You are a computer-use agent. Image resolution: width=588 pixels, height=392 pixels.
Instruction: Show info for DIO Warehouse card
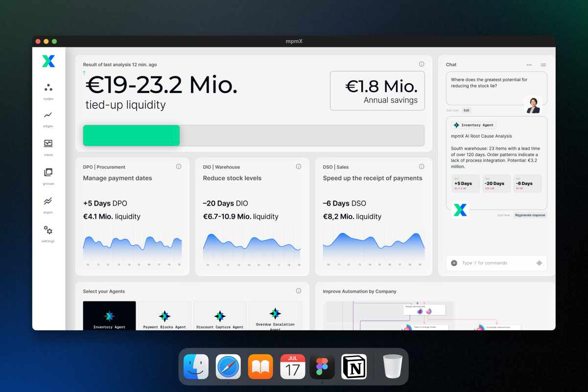click(x=299, y=166)
